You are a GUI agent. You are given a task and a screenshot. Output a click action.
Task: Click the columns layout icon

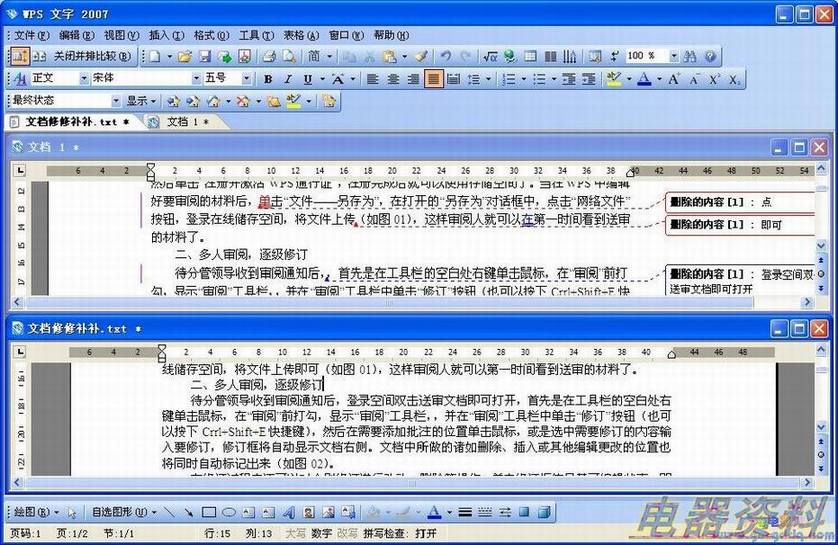550,56
